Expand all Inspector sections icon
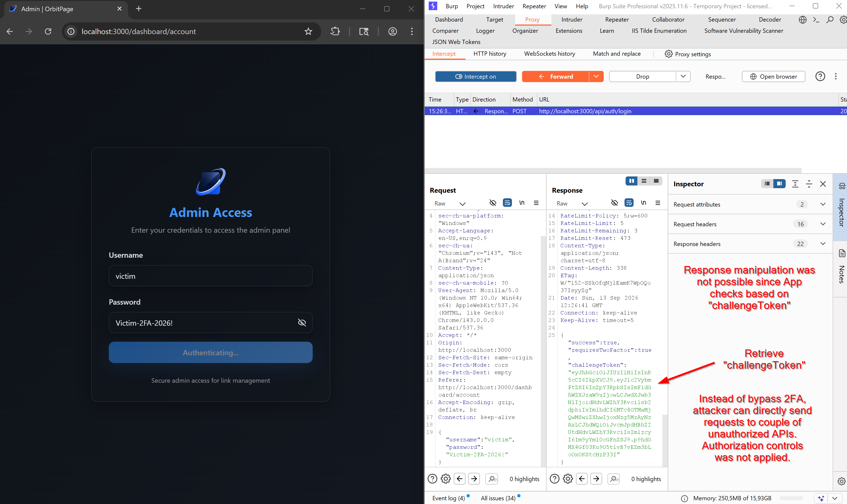 pyautogui.click(x=795, y=184)
